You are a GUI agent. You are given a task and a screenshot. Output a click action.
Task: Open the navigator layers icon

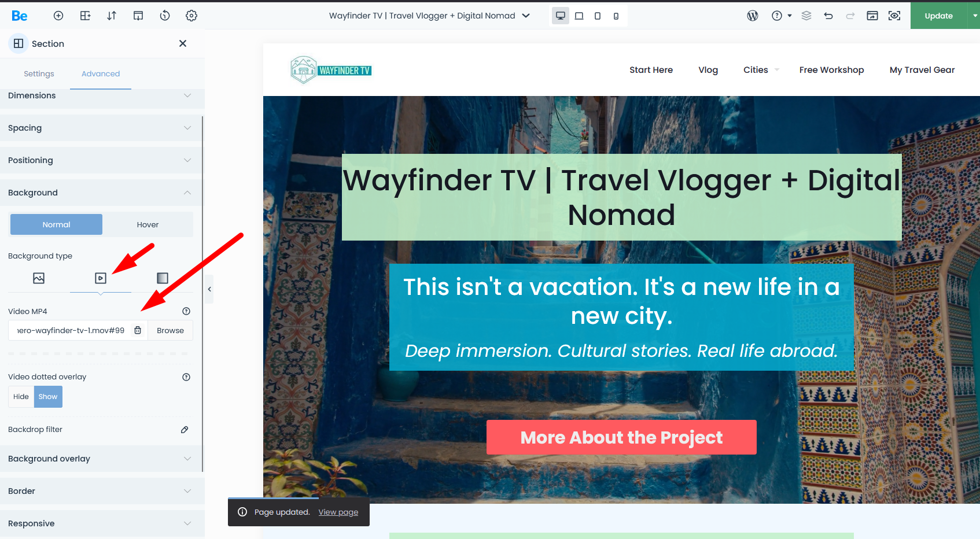tap(806, 16)
